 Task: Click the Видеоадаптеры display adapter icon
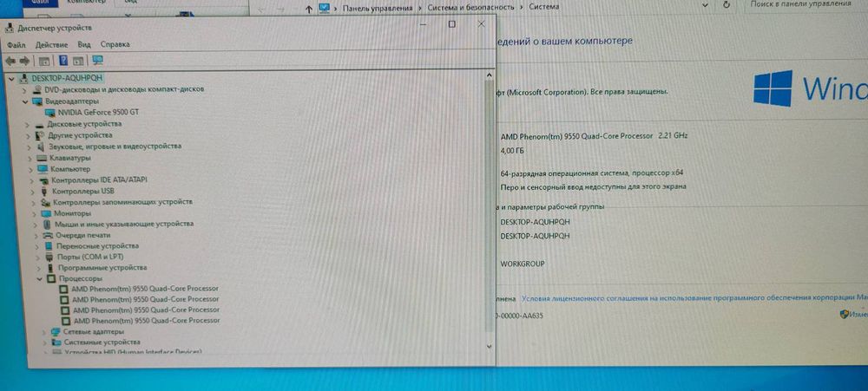point(37,101)
